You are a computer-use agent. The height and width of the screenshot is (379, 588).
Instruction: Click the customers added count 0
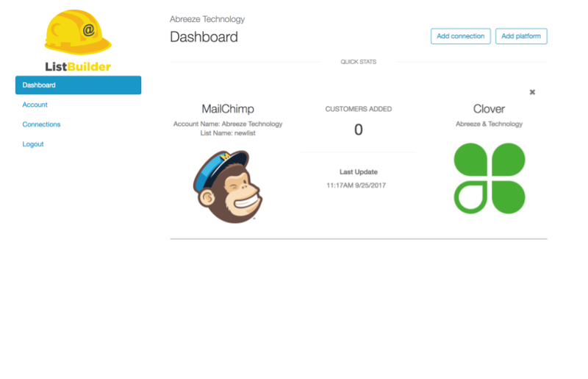point(359,130)
